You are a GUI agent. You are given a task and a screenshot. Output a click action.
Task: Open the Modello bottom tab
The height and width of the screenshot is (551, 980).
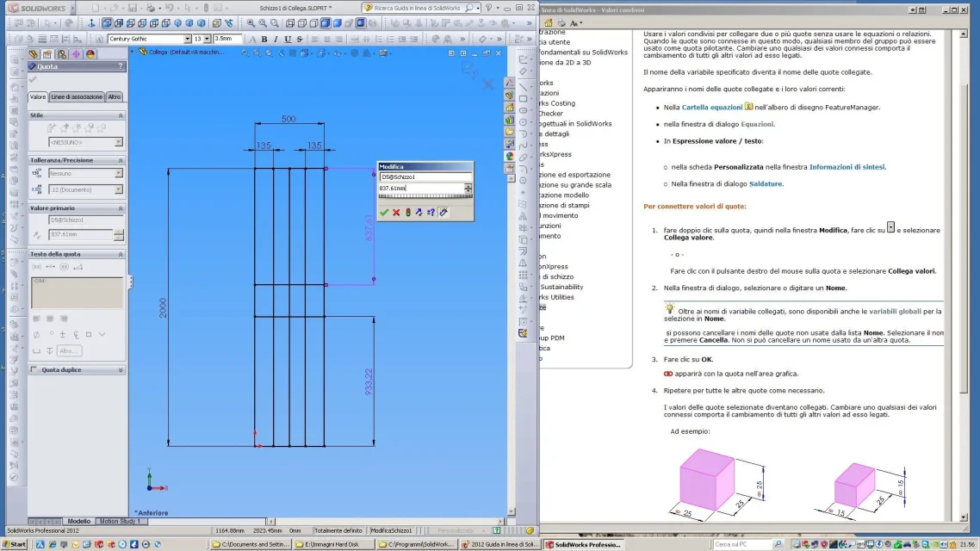point(78,521)
